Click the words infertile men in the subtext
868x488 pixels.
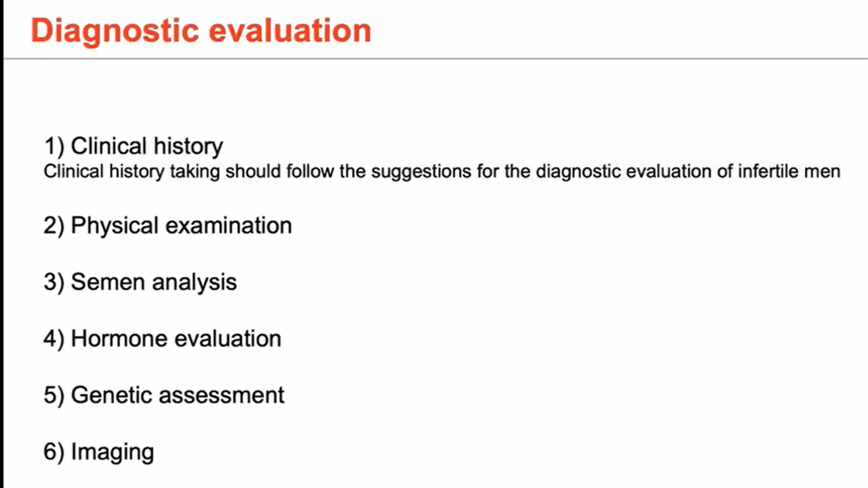click(x=789, y=171)
